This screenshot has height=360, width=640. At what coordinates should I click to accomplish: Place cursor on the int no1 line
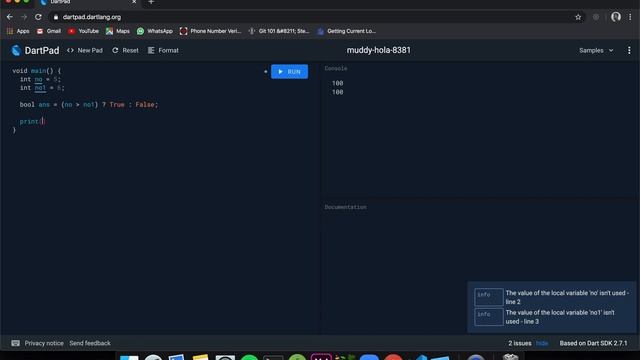[42, 88]
